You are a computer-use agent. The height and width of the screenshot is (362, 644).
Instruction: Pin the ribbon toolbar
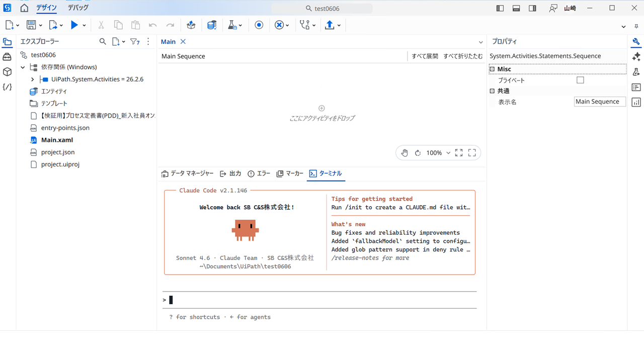(636, 26)
